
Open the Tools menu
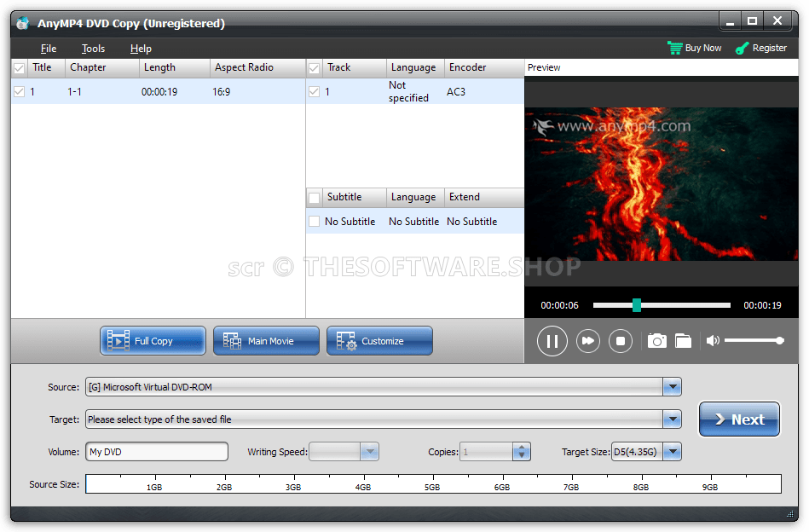(93, 49)
